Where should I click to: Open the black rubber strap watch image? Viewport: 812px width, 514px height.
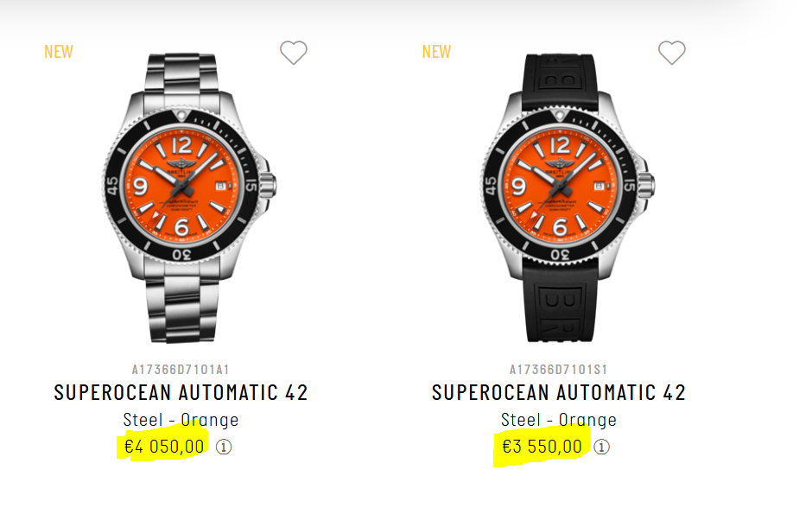568,198
